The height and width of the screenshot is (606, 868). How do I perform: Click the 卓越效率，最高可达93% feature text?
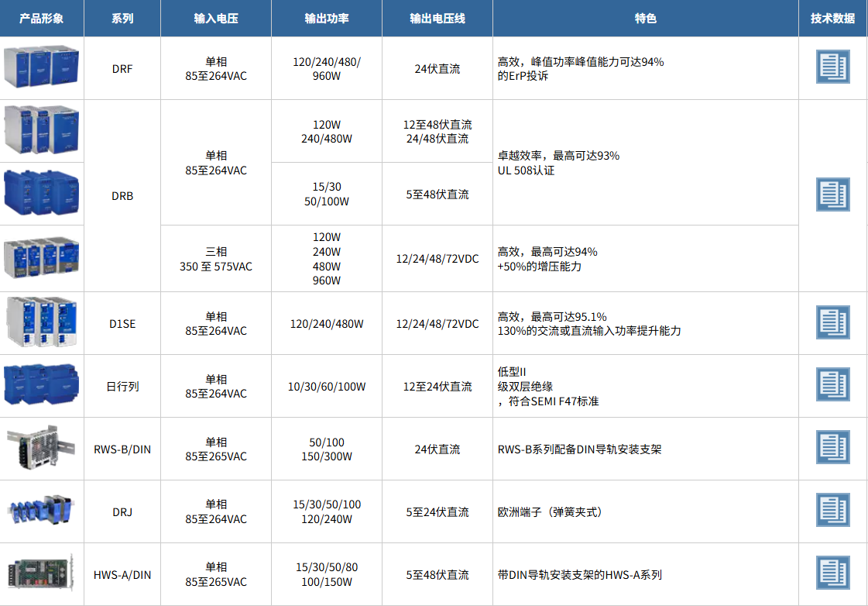(x=558, y=156)
